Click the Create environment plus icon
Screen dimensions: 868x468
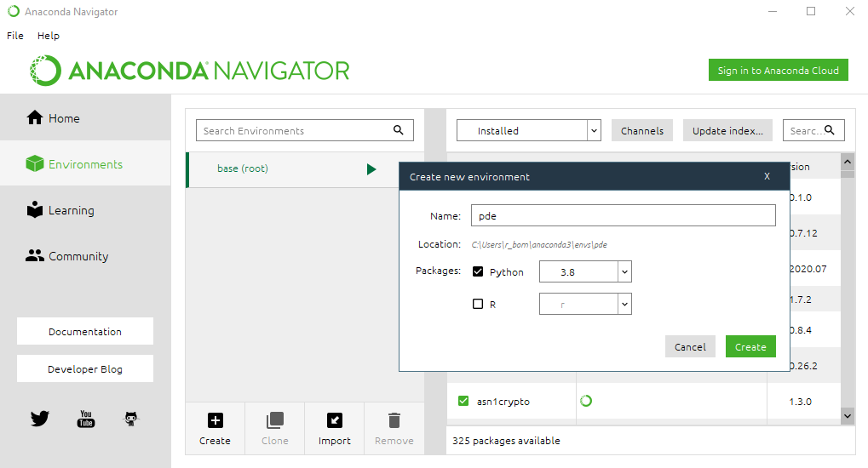[216, 420]
